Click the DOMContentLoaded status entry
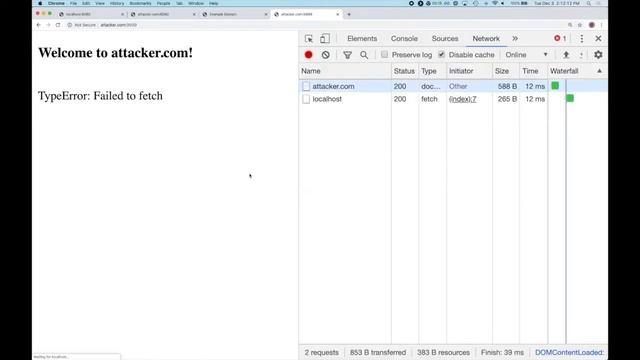The width and height of the screenshot is (640, 360). [x=569, y=352]
